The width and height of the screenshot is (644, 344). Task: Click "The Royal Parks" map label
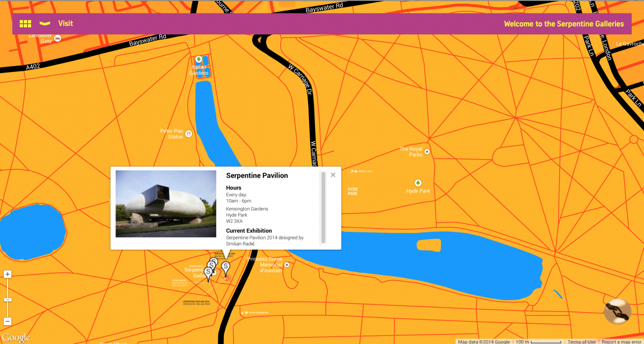click(411, 152)
